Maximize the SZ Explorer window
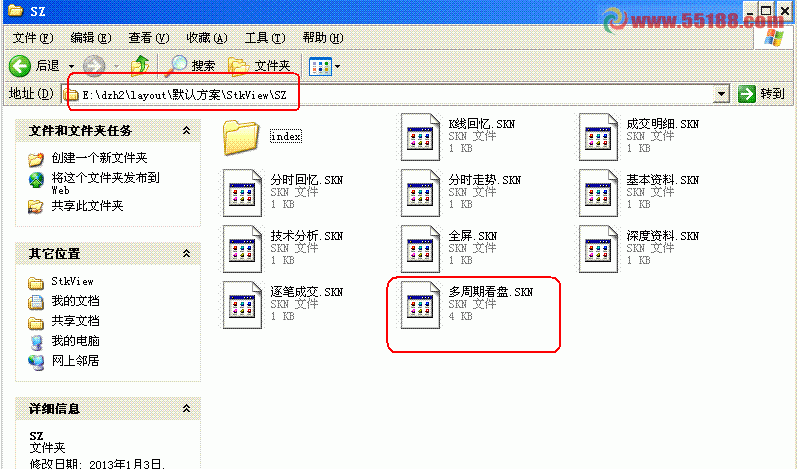Screen dimensions: 797x469 tap(766, 10)
